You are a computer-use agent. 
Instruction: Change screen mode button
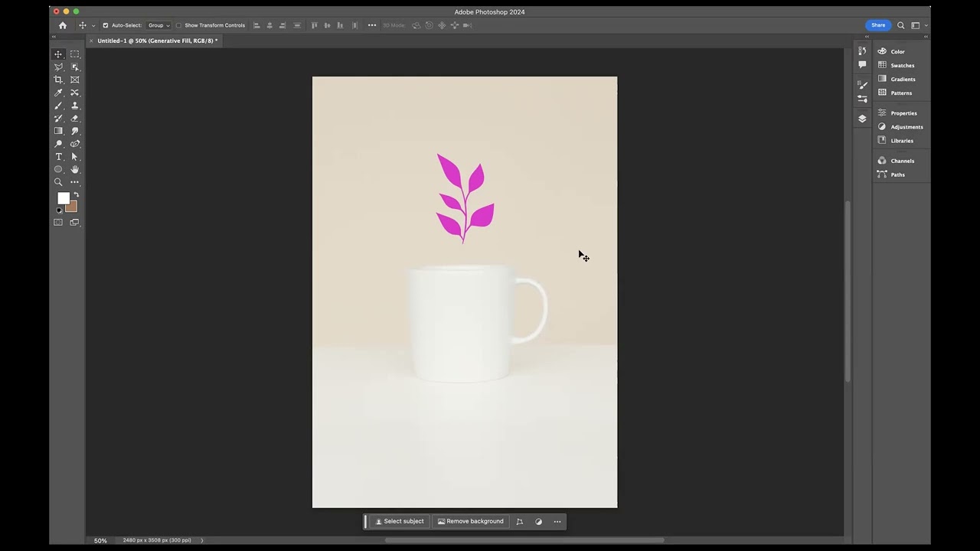click(x=74, y=223)
